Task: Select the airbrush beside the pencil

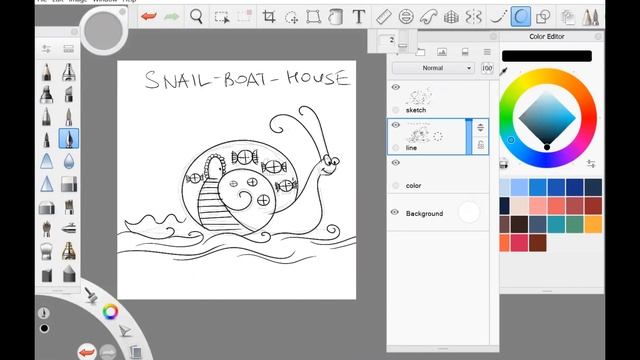Action: [x=69, y=72]
